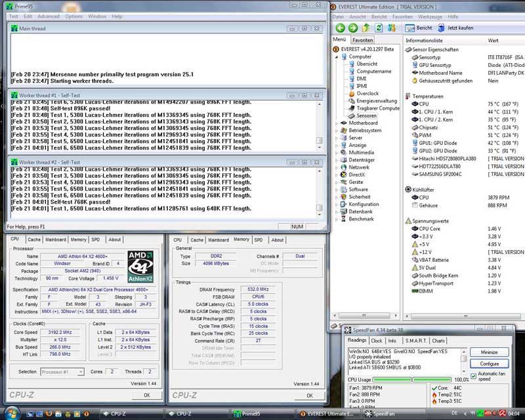Open the volume tray icon
The image size is (525, 420).
[x=495, y=413]
